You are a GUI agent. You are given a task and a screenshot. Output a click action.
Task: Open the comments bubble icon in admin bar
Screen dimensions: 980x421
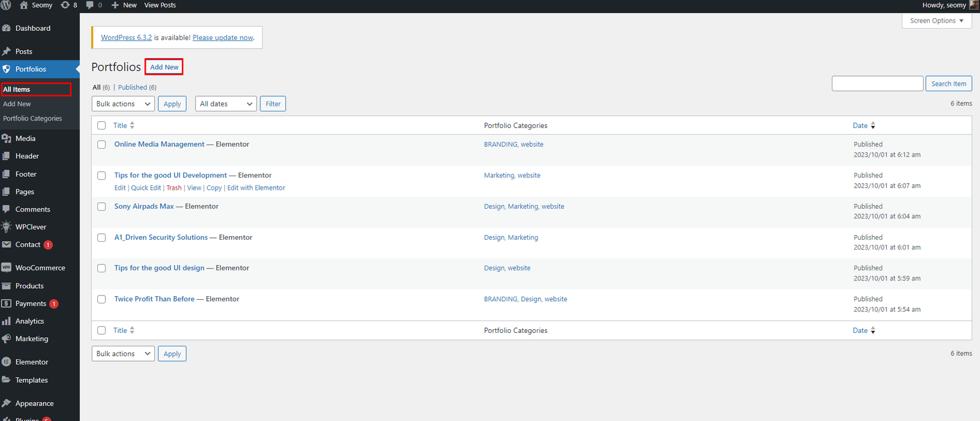click(90, 5)
